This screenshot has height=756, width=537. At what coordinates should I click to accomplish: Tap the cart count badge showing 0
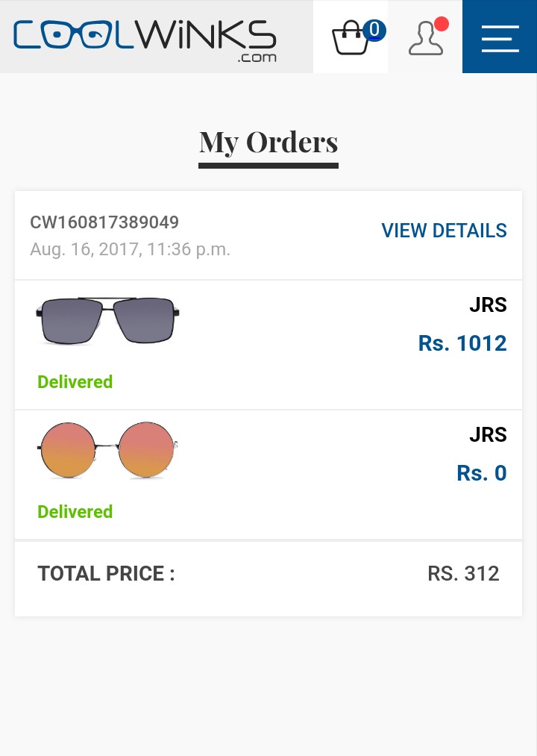click(x=374, y=30)
